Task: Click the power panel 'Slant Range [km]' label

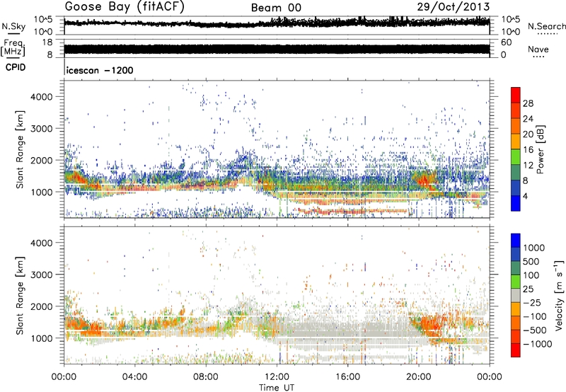Action: pos(20,149)
